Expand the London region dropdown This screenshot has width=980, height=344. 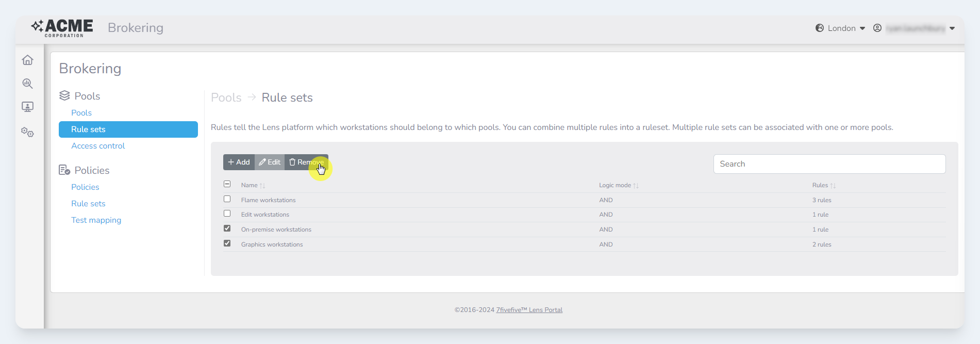(862, 28)
